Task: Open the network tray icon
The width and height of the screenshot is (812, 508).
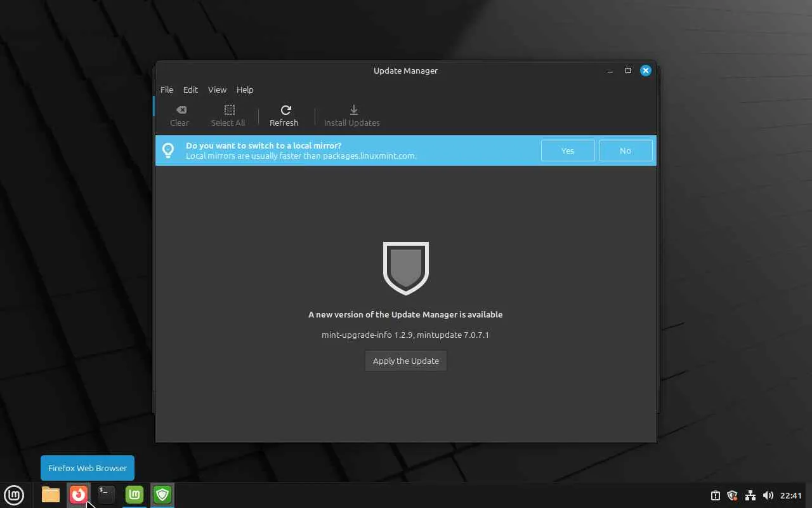Action: 750,495
